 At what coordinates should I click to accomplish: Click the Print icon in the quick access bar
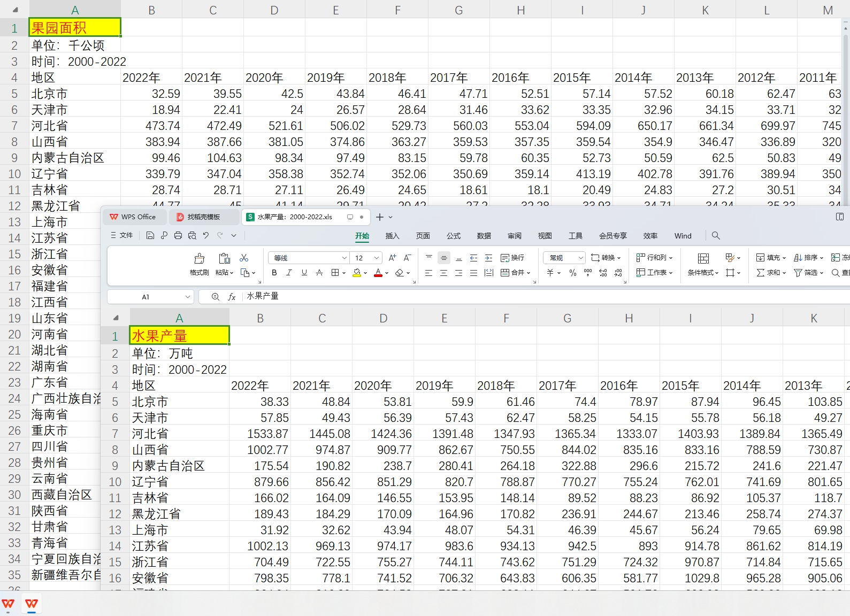click(x=178, y=235)
